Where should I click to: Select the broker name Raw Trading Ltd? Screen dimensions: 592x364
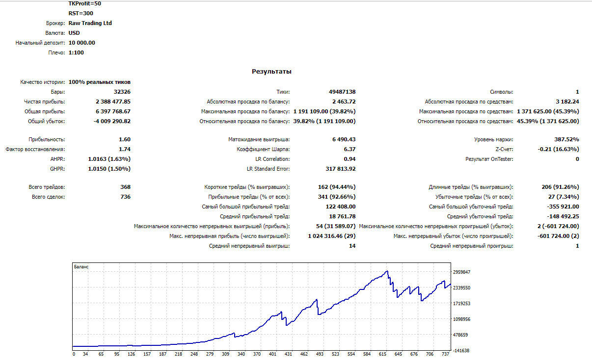pos(90,23)
